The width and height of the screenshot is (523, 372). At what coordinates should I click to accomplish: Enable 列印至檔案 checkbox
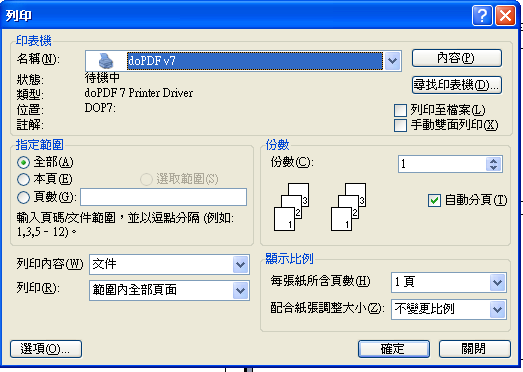click(x=400, y=110)
